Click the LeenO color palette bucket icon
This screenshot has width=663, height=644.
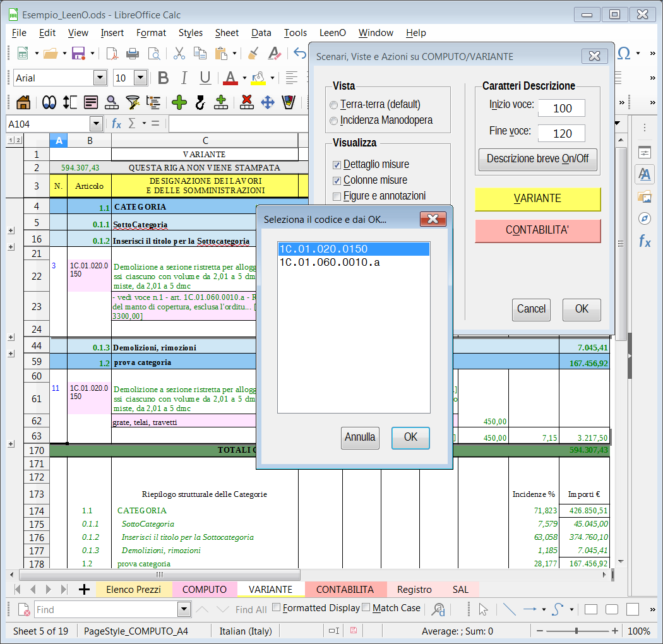289,102
